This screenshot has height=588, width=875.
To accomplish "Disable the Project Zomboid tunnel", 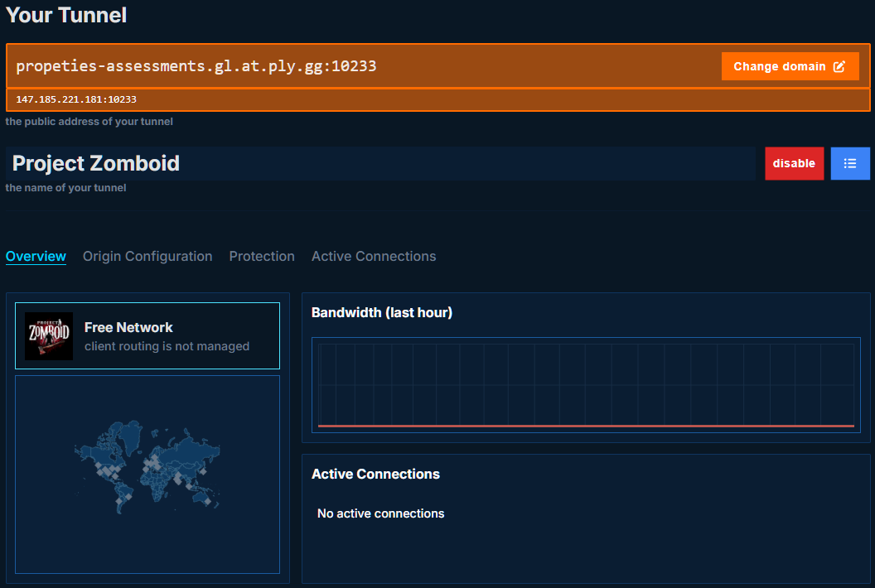I will point(794,163).
